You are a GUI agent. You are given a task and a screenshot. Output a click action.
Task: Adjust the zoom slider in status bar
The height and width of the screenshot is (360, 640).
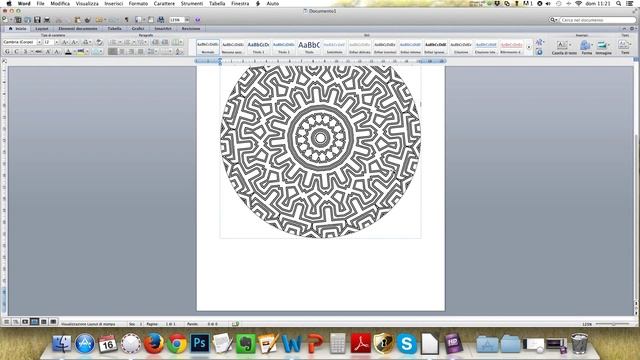(x=613, y=324)
